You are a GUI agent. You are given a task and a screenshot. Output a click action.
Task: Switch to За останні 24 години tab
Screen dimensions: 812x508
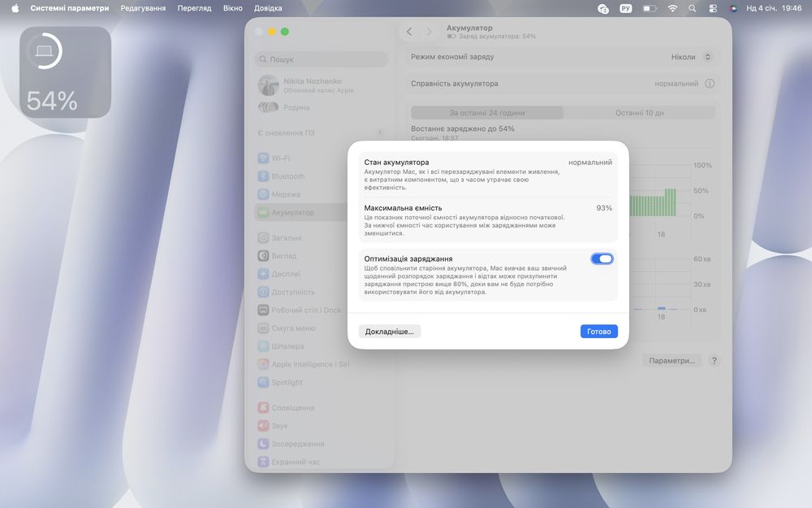486,112
